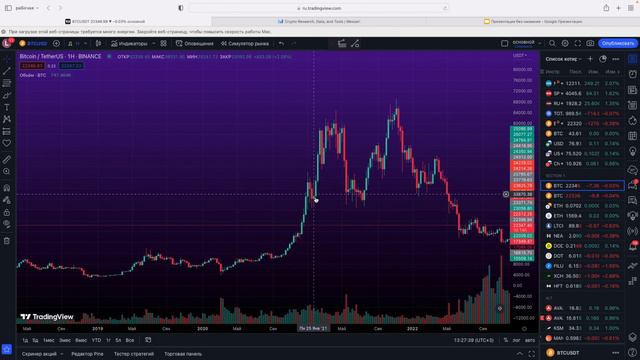The width and height of the screenshot is (640, 360).
Task: Open the economic calendar icon in sidebar
Action: 633,136
